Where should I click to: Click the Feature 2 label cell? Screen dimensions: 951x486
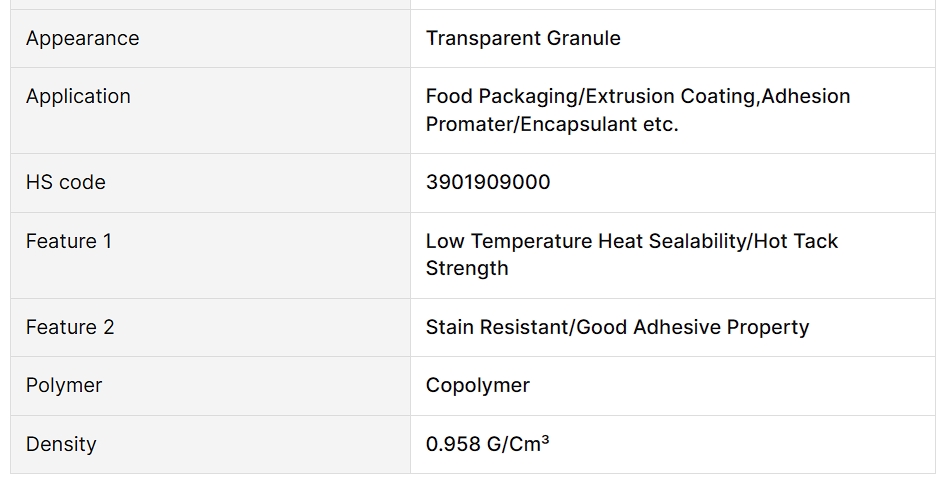[x=70, y=327]
